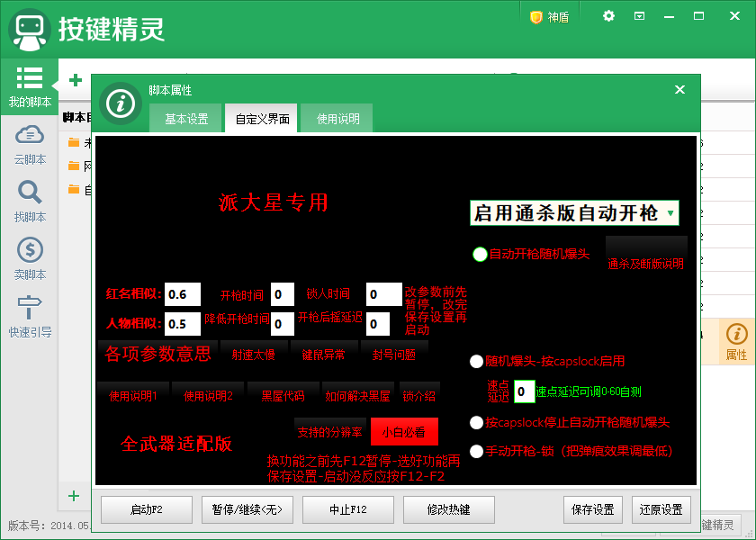Enable 自动开枪随机爆头 option
Image resolution: width=756 pixels, height=540 pixels.
pos(480,254)
